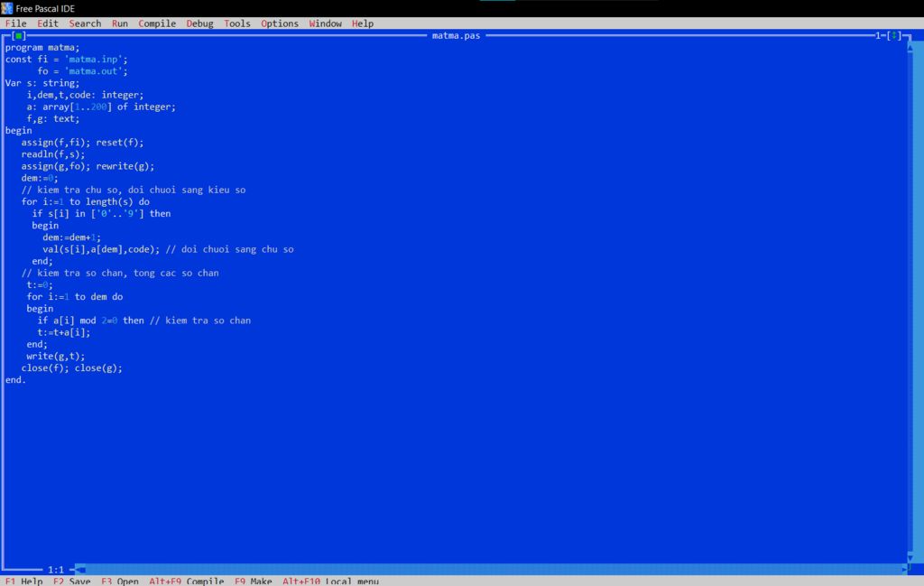The height and width of the screenshot is (586, 924).
Task: Click the 'dem:=0;' line
Action: pos(40,178)
